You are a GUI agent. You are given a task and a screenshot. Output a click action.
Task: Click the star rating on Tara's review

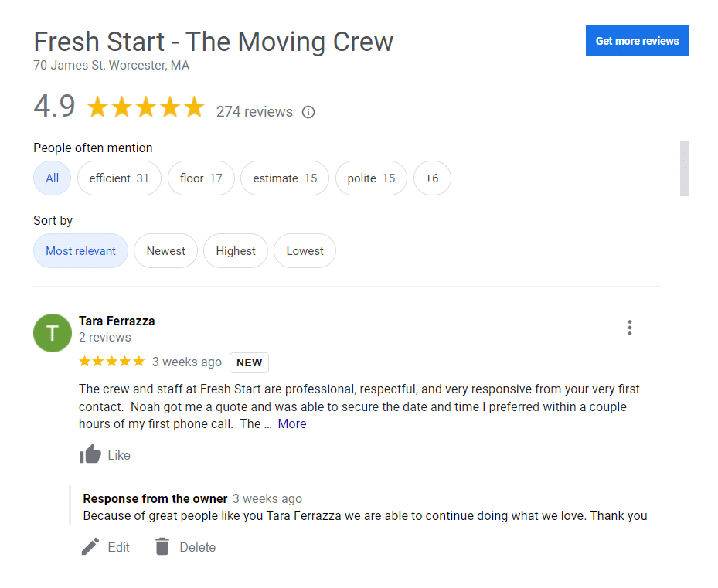[111, 361]
